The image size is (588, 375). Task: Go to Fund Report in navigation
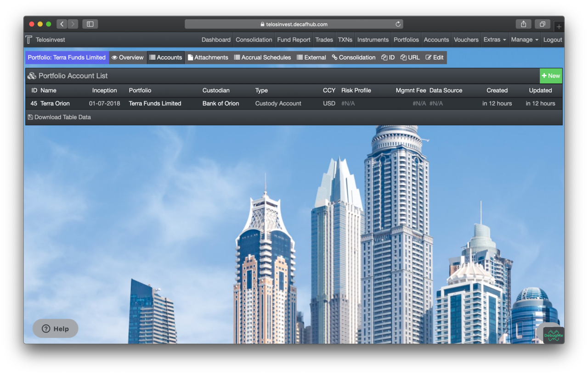pyautogui.click(x=294, y=40)
